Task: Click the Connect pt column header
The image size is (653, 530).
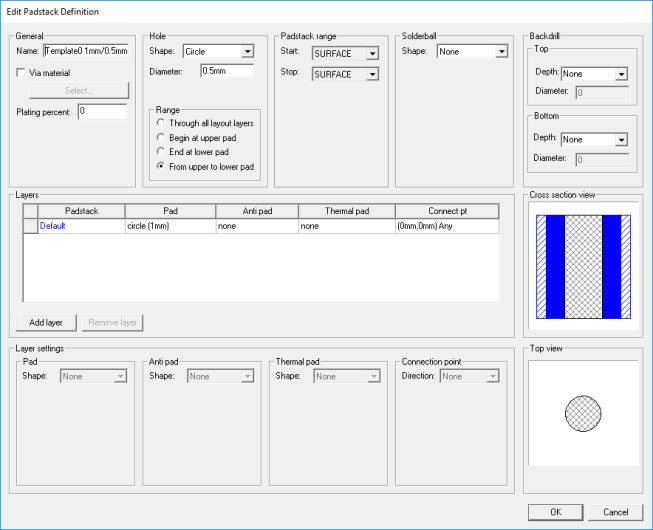Action: point(447,211)
